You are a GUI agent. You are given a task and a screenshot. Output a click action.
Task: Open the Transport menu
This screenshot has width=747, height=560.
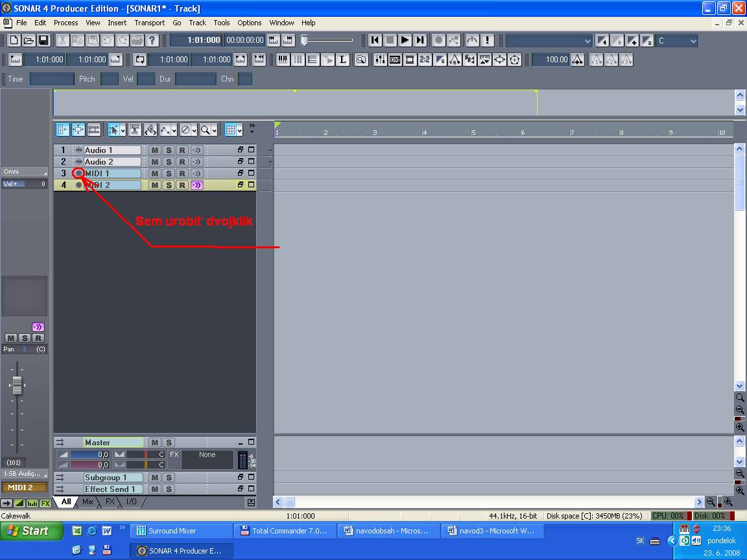(150, 23)
